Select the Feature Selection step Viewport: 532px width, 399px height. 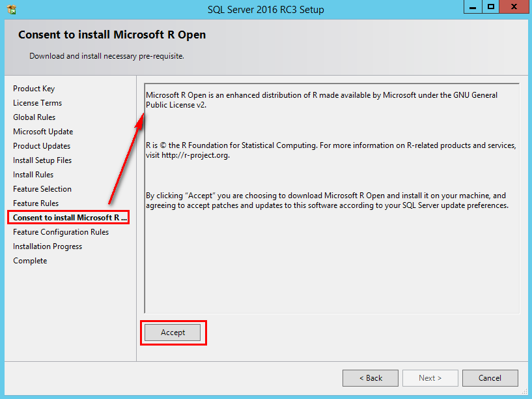pyautogui.click(x=42, y=189)
